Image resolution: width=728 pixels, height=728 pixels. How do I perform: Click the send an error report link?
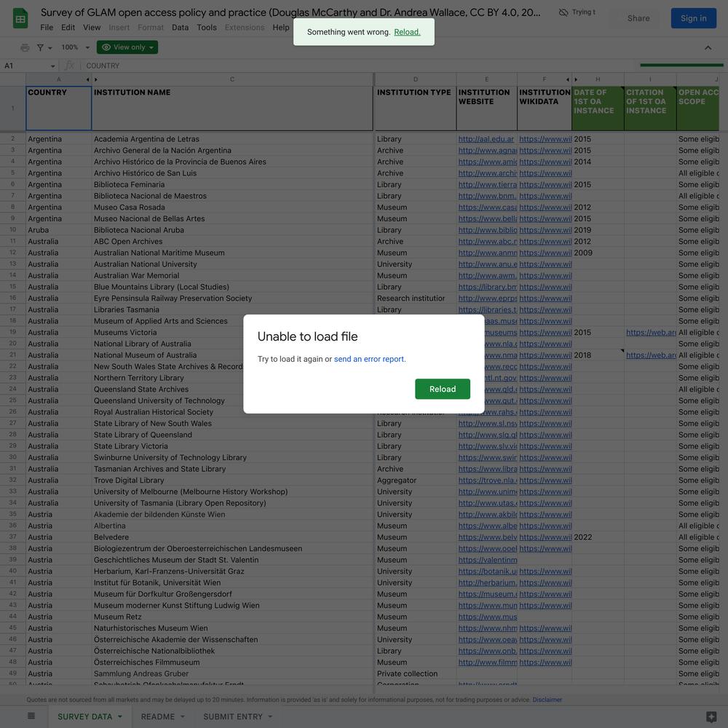369,359
